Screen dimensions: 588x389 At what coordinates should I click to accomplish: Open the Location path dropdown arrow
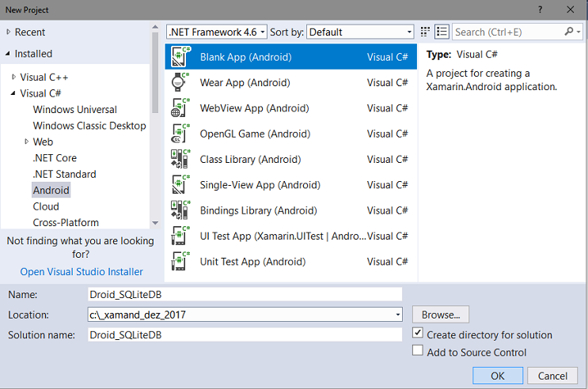[x=398, y=315]
